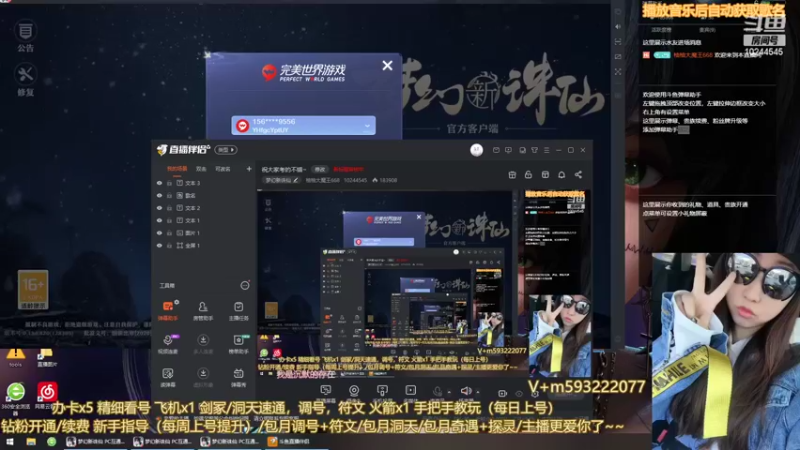Mute the microphone in the bottom toolbar

point(437,392)
